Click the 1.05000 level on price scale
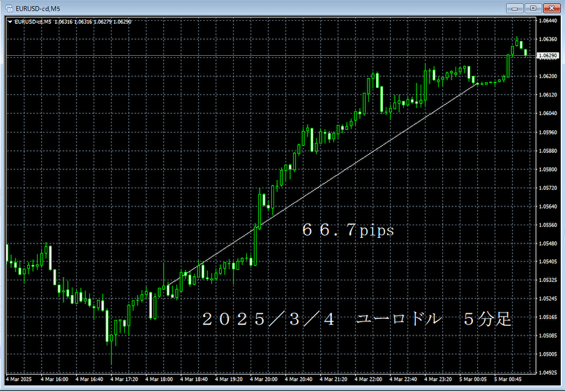Viewport: 565px width, 392px height. (548, 354)
